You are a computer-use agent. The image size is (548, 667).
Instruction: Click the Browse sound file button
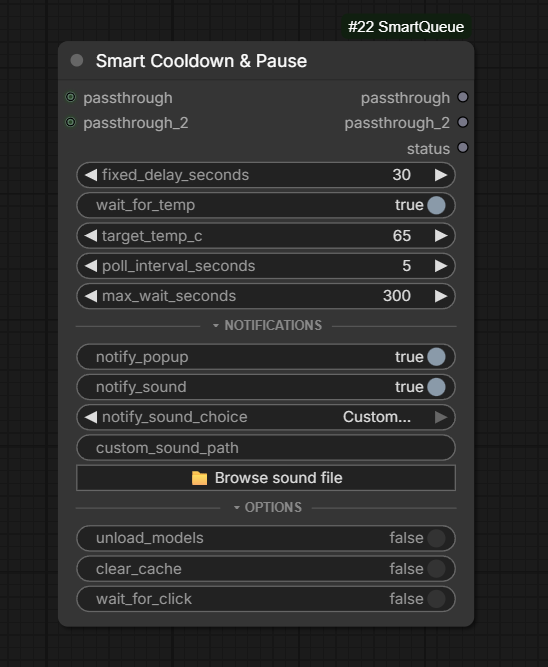(x=266, y=478)
